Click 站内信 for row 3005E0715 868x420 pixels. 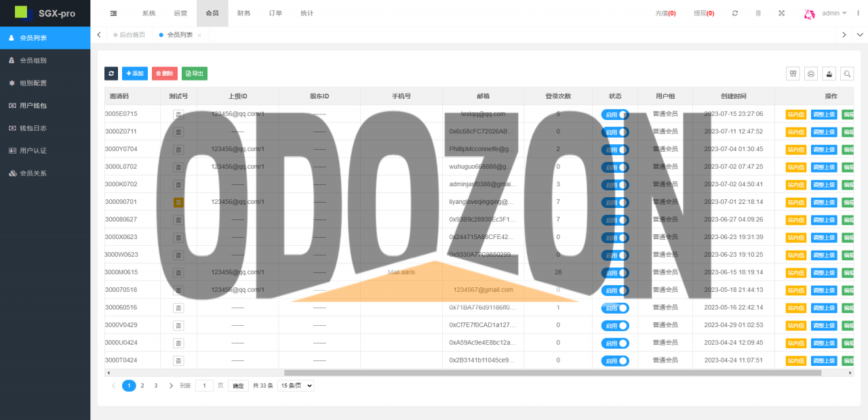(796, 114)
